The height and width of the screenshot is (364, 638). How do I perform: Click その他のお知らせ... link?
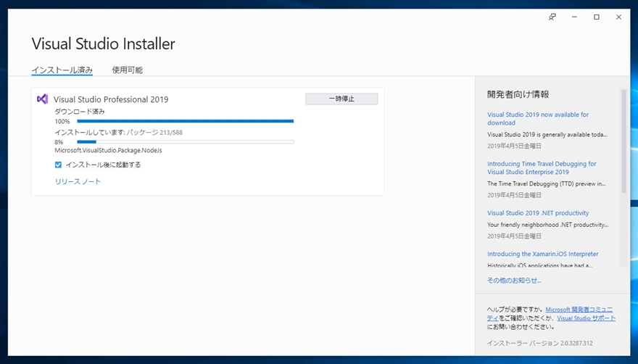[x=514, y=280]
